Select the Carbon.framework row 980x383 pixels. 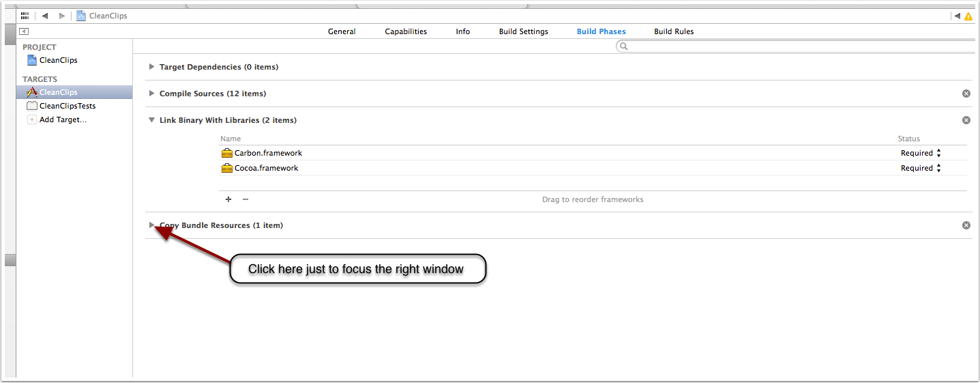click(x=593, y=153)
